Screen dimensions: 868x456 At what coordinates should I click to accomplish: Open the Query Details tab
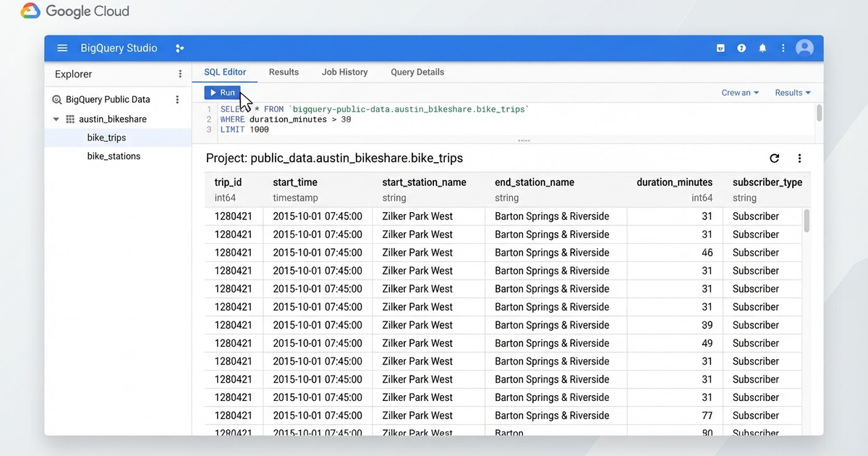pos(417,72)
